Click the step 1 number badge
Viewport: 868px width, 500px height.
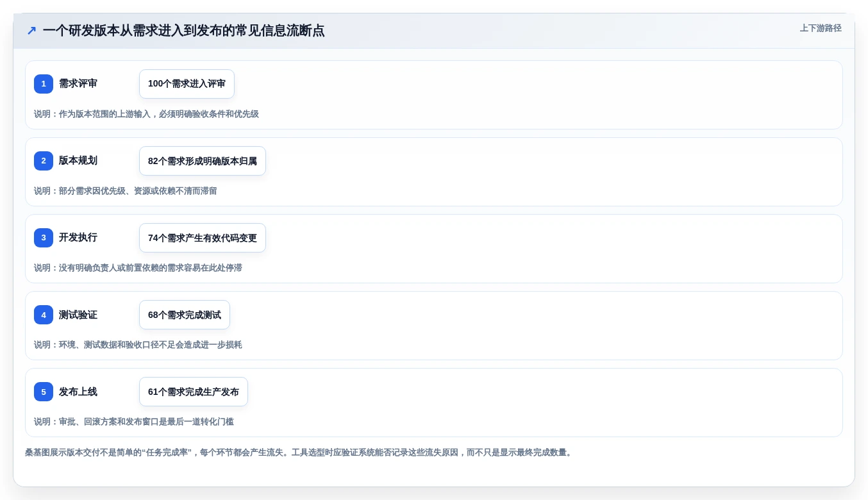tap(44, 84)
